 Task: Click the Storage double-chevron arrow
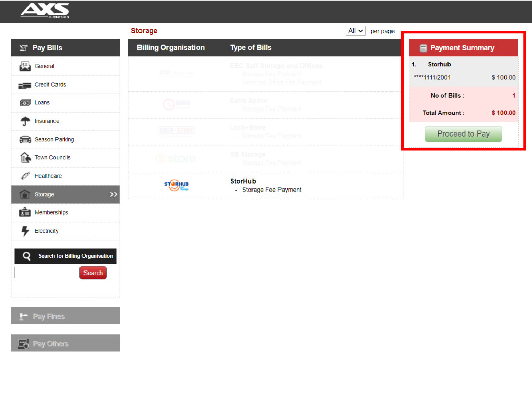coord(114,194)
